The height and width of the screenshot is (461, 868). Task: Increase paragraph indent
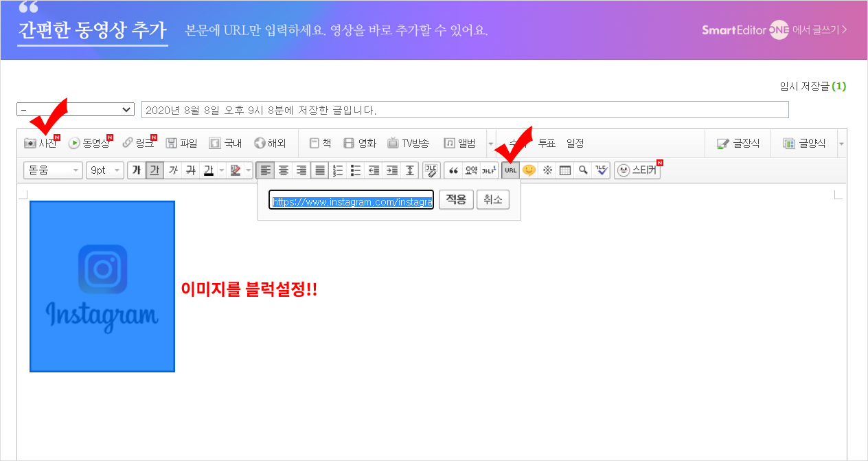[392, 170]
